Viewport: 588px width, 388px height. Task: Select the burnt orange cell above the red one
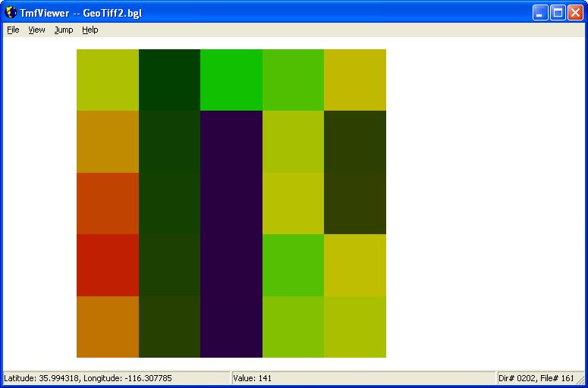pos(108,203)
